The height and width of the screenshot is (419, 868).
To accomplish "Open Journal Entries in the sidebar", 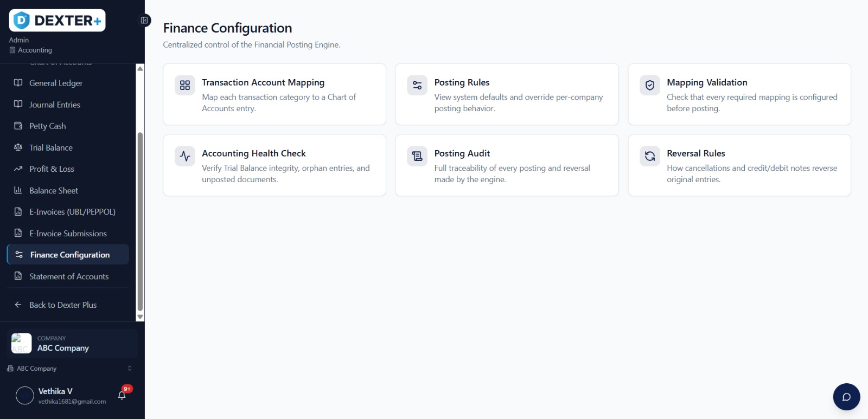I will tap(68, 105).
